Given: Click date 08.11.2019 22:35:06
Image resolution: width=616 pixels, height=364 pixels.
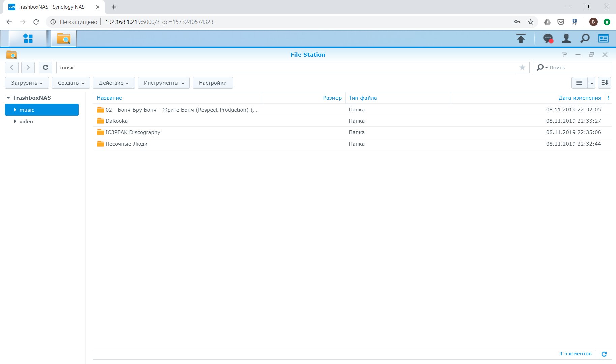Looking at the screenshot, I should [x=574, y=132].
